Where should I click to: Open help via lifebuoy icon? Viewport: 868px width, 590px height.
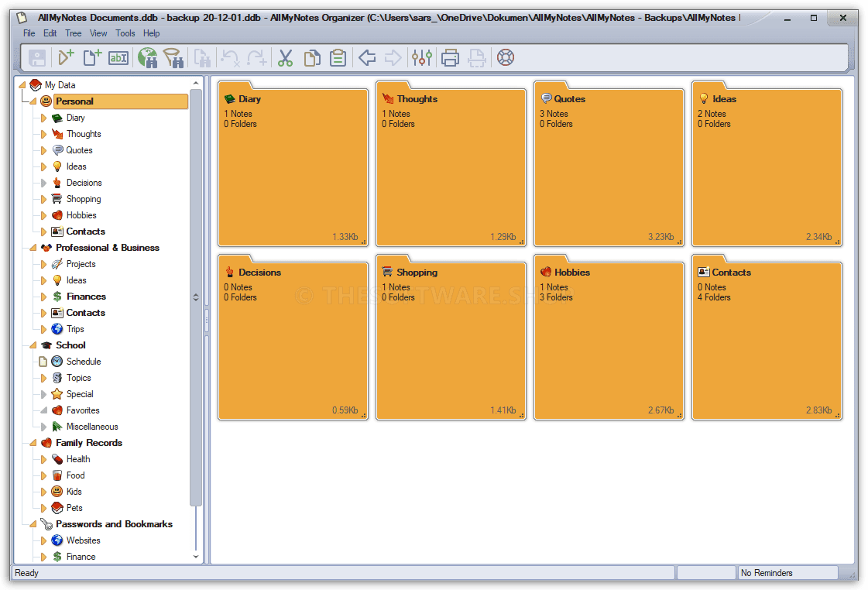506,57
